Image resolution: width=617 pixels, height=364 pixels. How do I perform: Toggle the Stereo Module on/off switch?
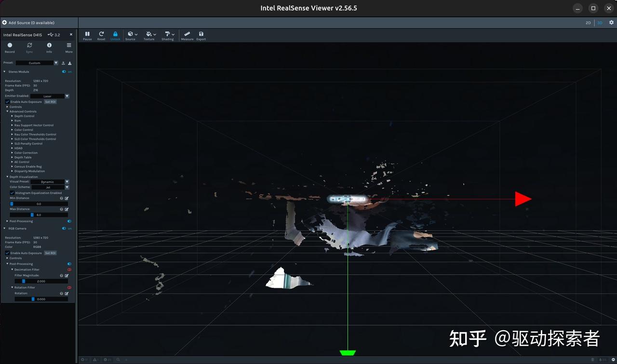(64, 72)
